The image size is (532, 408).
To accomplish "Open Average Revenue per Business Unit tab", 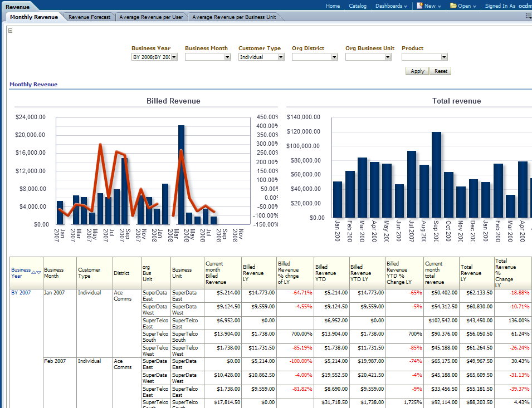I will coord(234,17).
